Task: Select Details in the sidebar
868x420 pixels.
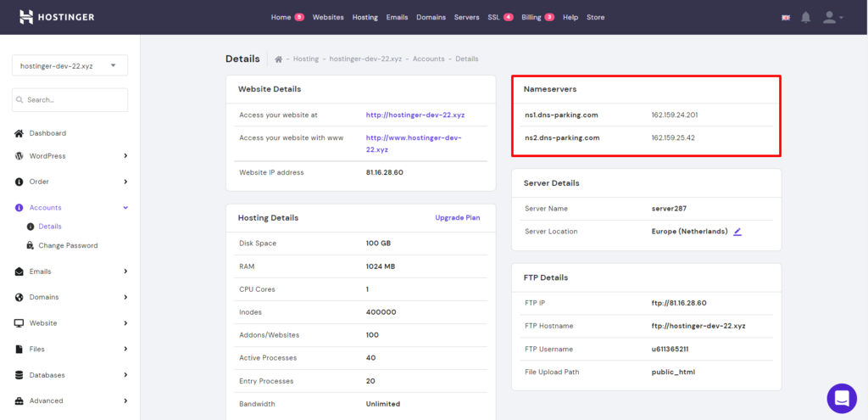Action: [x=50, y=227]
